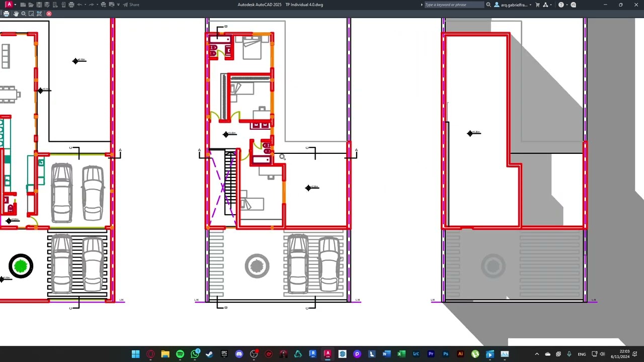644x362 pixels.
Task: Click the keyword search input field
Action: point(454,5)
